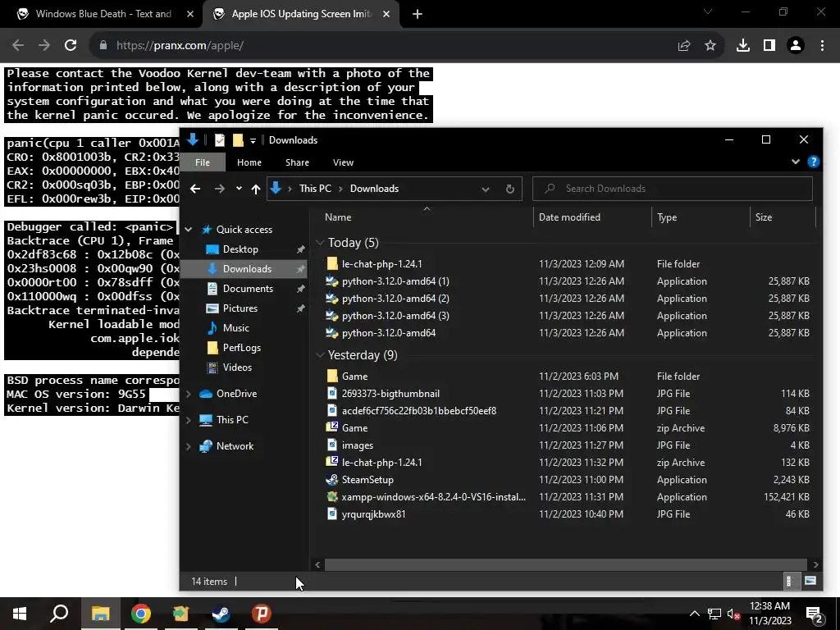Open the Home ribbon tab
The width and height of the screenshot is (840, 630).
click(x=249, y=162)
